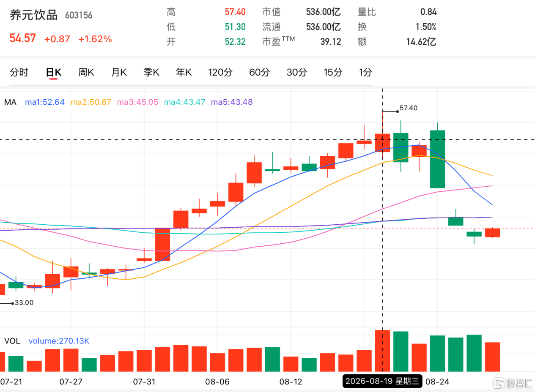
Task: Click the 08-24 date axis label
Action: click(x=436, y=381)
